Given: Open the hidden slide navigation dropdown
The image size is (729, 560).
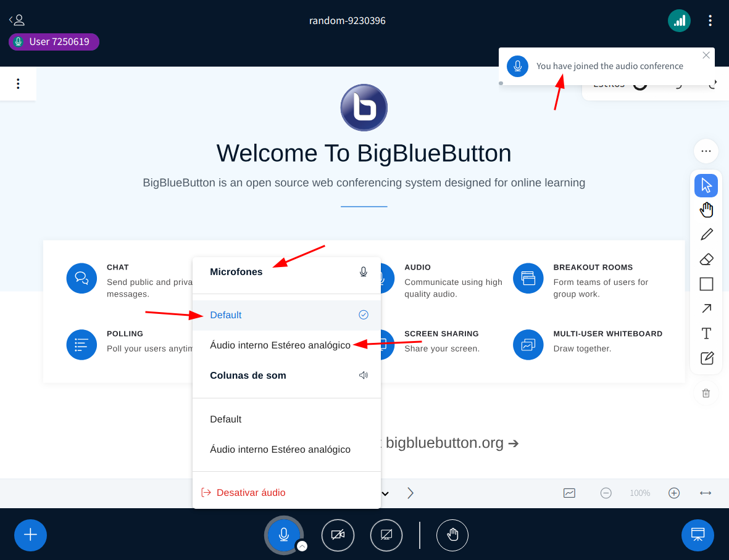Looking at the screenshot, I should [x=385, y=493].
